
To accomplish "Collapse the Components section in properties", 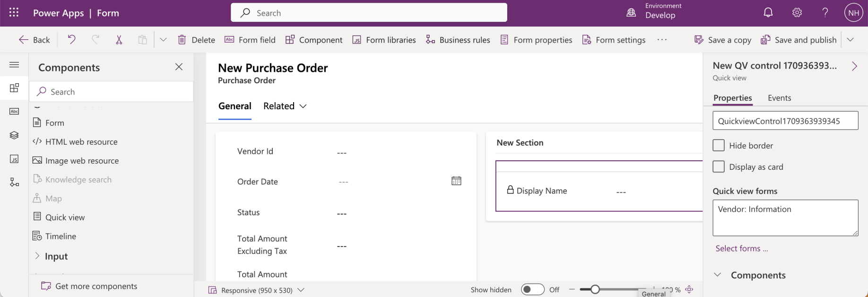I will click(718, 275).
